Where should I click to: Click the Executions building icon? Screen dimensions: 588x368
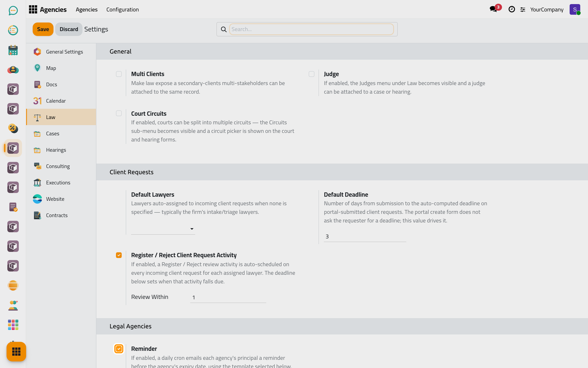[37, 182]
